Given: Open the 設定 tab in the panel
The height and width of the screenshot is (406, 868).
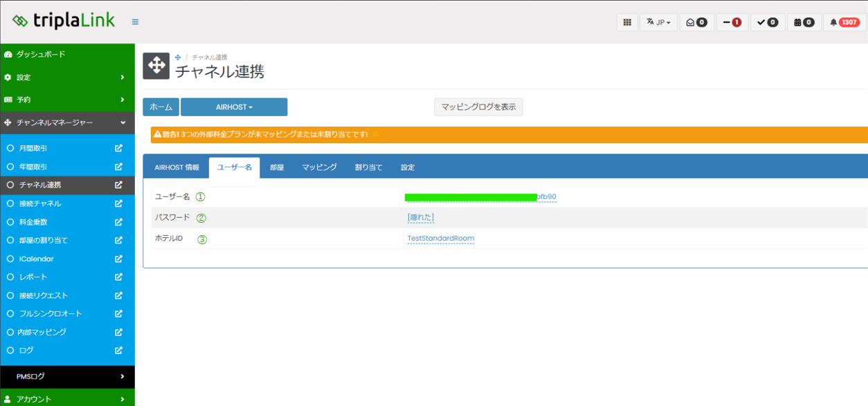Looking at the screenshot, I should 408,167.
